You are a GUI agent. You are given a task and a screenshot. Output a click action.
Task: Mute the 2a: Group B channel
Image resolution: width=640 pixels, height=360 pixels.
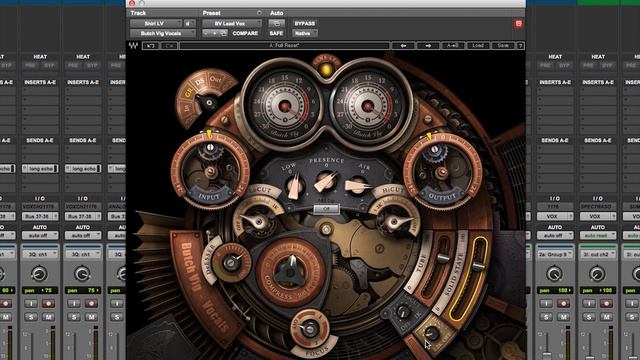pyautogui.click(x=563, y=317)
